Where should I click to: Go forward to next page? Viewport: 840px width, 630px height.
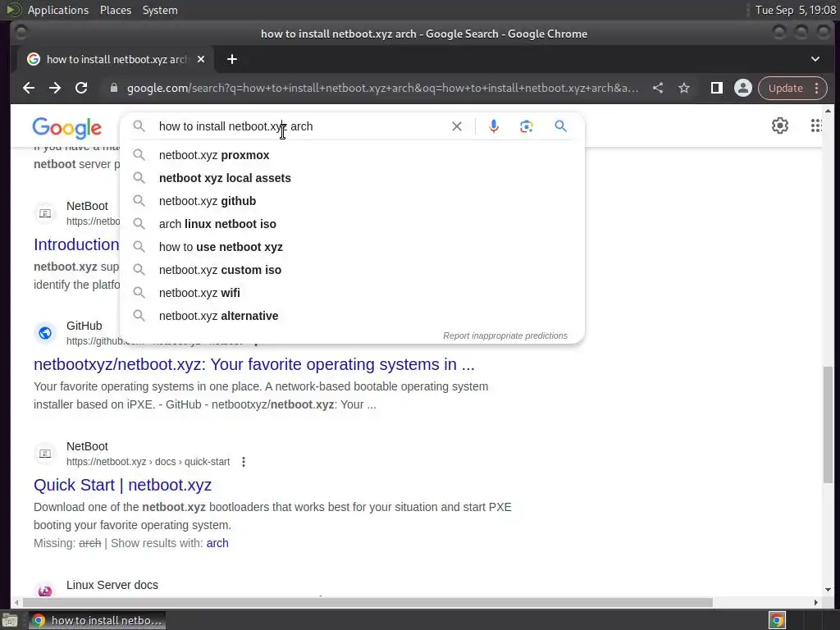tap(55, 88)
